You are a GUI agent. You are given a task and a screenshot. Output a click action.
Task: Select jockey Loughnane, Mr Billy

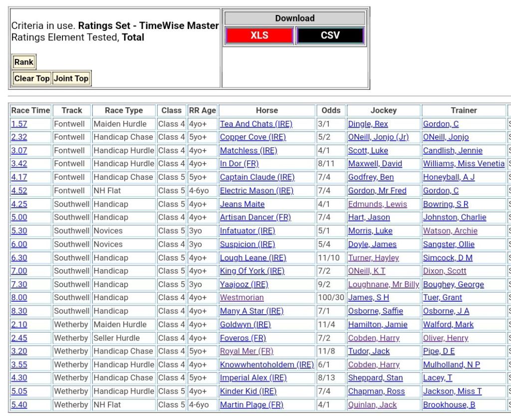383,284
